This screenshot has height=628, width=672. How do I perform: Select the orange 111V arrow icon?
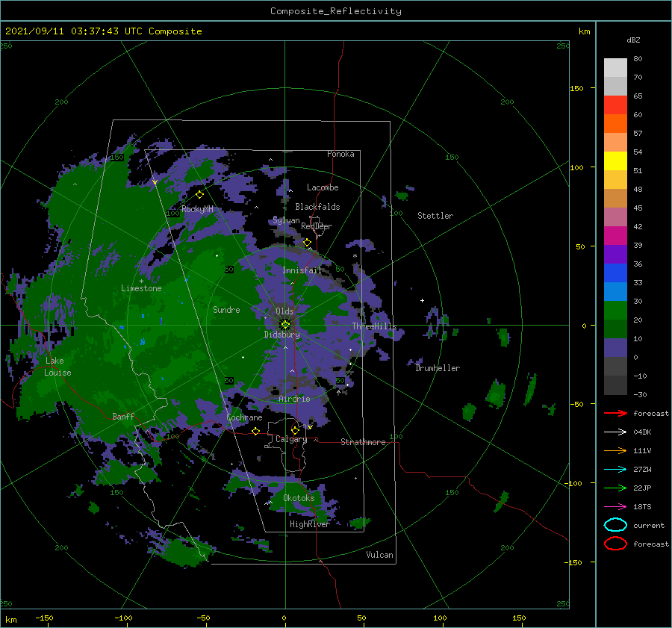pos(615,450)
